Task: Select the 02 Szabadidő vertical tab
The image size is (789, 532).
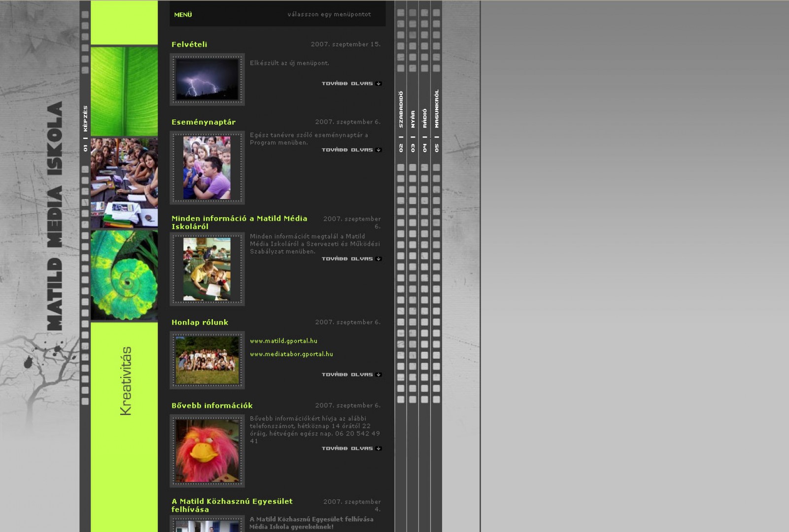Action: click(401, 121)
